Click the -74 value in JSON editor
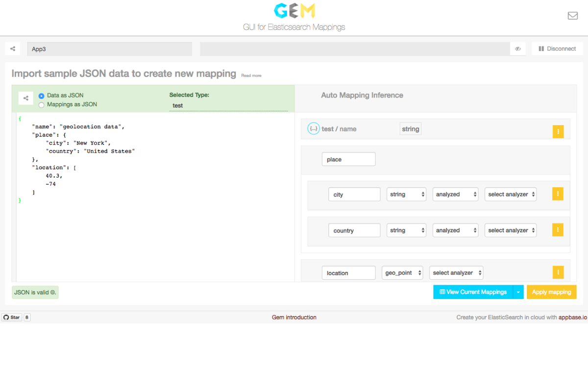Image resolution: width=588 pixels, height=368 pixels. click(x=50, y=184)
